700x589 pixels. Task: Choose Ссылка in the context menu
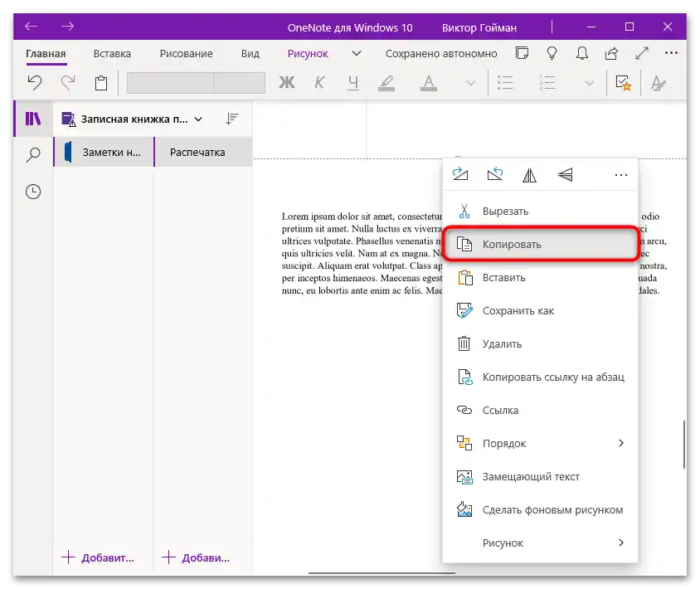point(540,410)
